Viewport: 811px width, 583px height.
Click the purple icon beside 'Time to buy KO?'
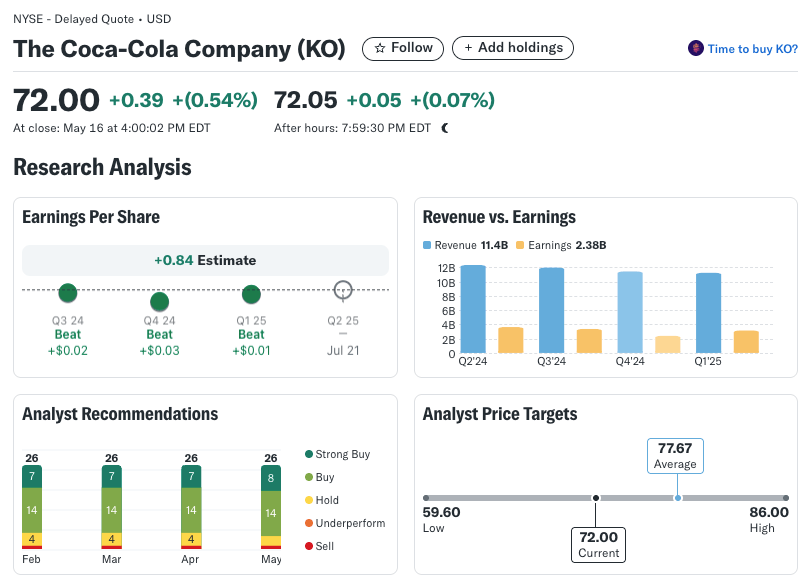(696, 49)
